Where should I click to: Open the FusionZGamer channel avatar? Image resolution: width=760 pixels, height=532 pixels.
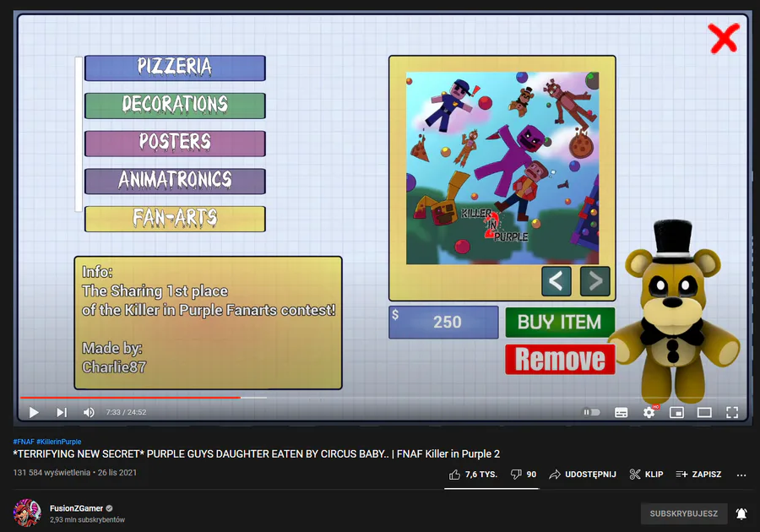pos(27,513)
